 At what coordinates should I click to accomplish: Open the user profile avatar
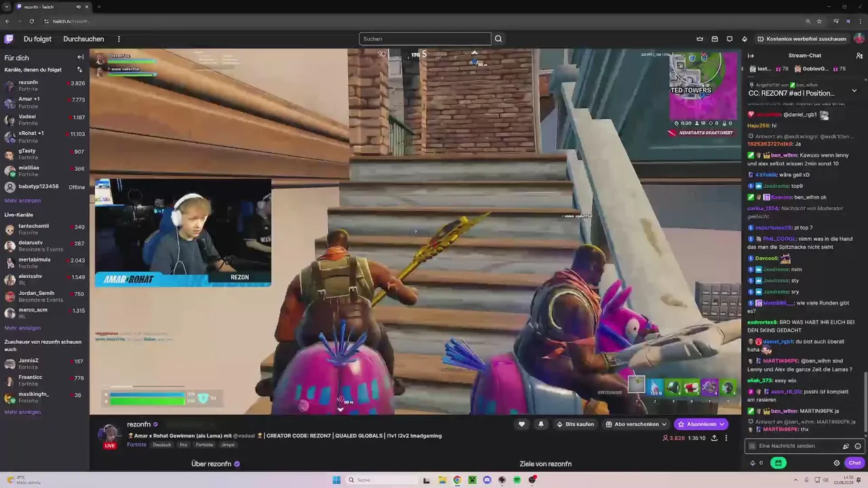click(859, 39)
